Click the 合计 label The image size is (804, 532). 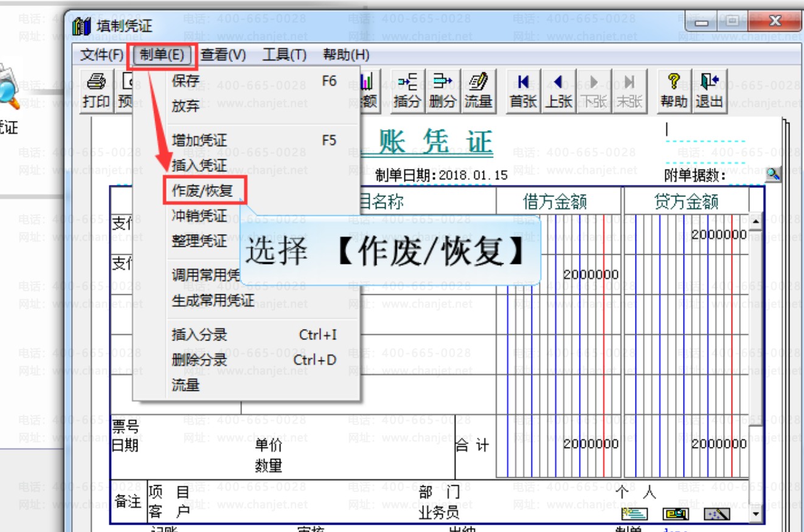473,446
